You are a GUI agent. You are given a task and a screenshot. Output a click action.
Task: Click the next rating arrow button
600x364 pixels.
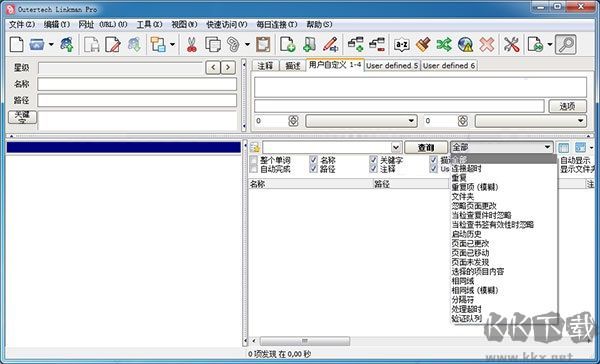pyautogui.click(x=228, y=68)
